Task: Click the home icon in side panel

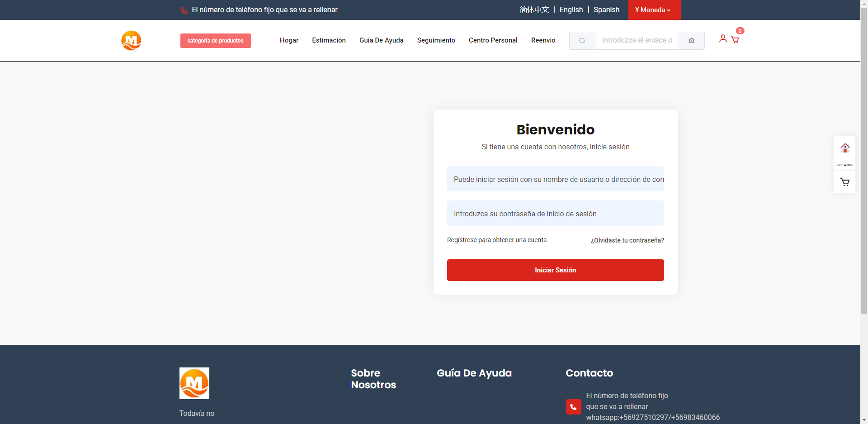Action: click(844, 148)
